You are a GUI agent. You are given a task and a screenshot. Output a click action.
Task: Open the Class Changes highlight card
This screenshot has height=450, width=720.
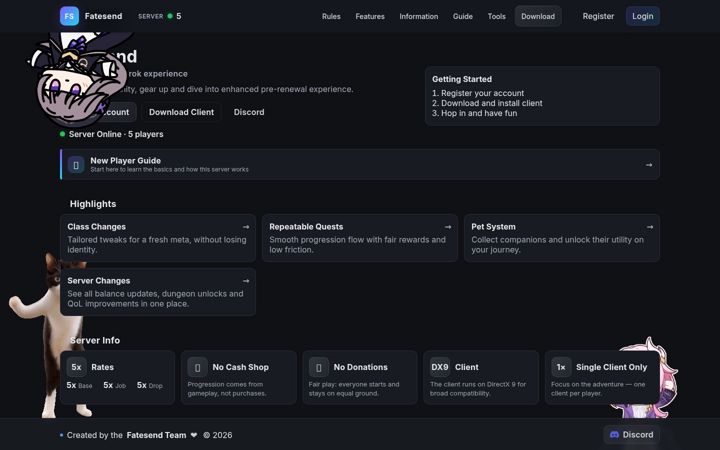pos(158,238)
